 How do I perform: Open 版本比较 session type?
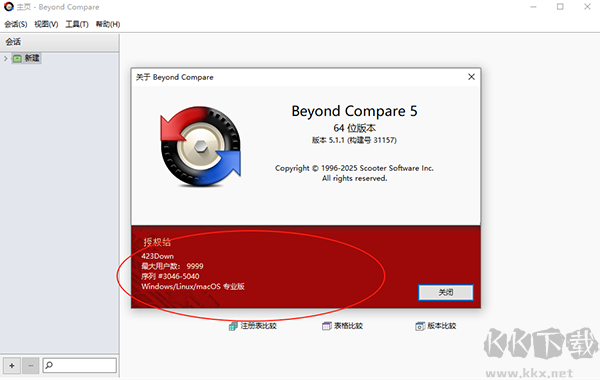436,326
